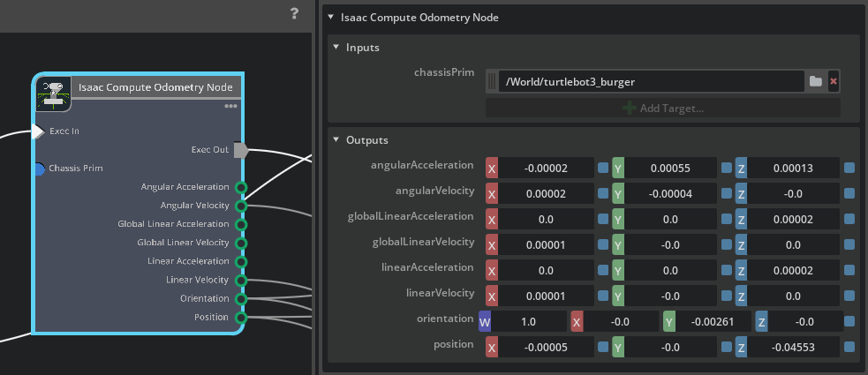Click the Add Target button

[x=662, y=108]
